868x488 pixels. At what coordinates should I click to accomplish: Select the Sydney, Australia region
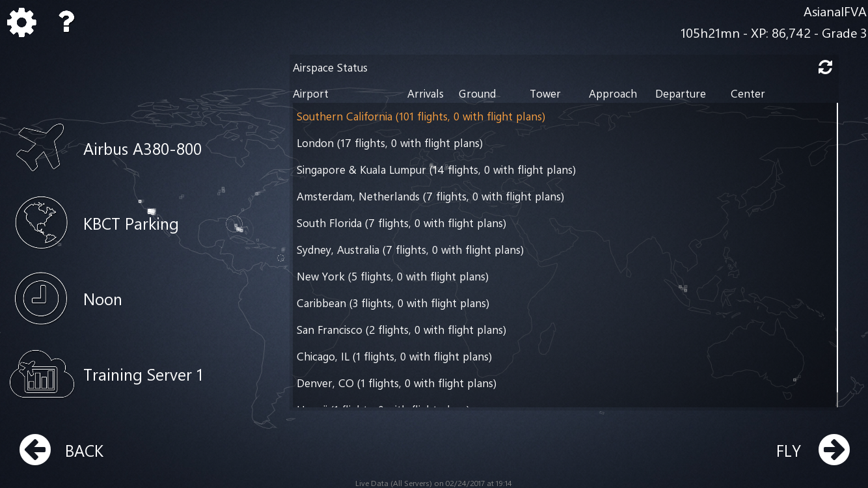point(563,250)
